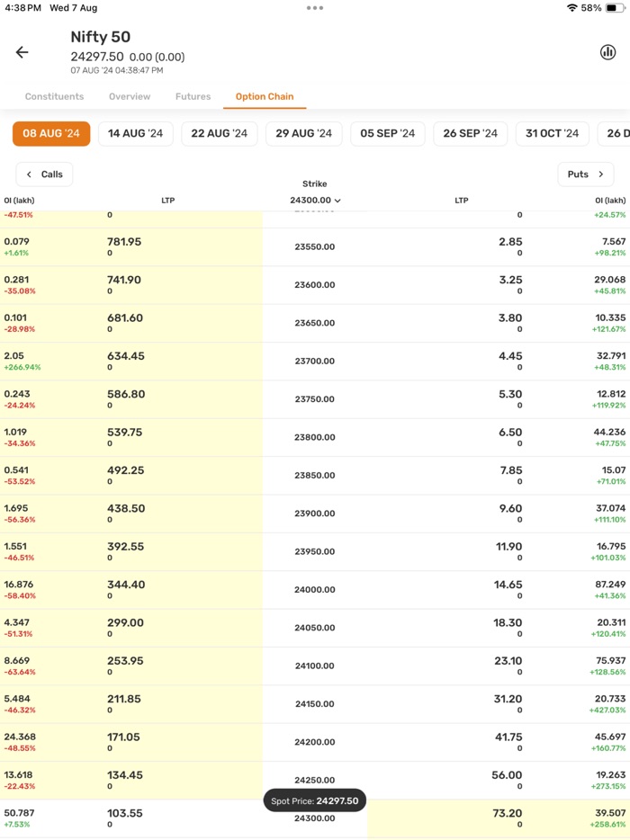Select the Option Chain tab
Screen dimensions: 630x840
coord(264,96)
